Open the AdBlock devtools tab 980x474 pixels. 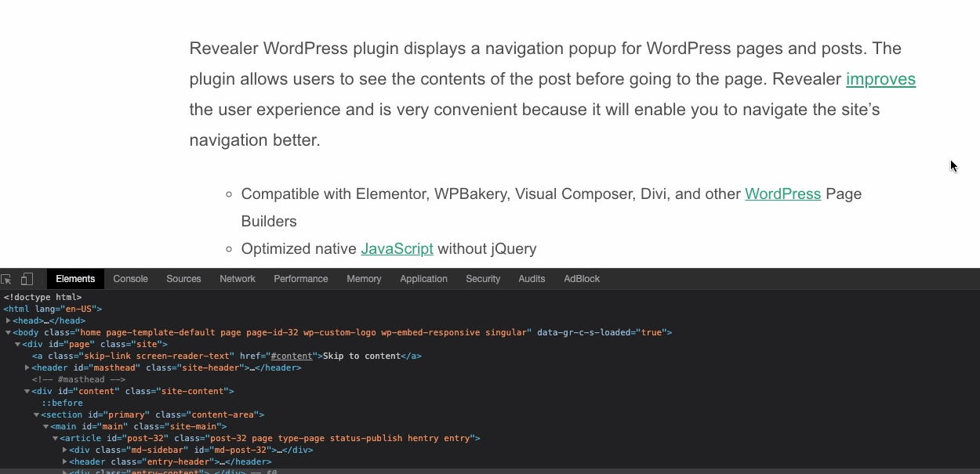(581, 279)
